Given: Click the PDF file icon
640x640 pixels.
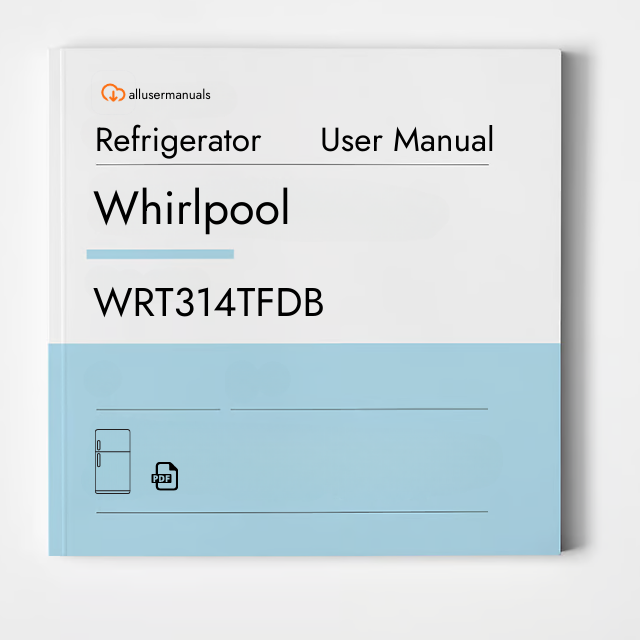Looking at the screenshot, I should [164, 476].
